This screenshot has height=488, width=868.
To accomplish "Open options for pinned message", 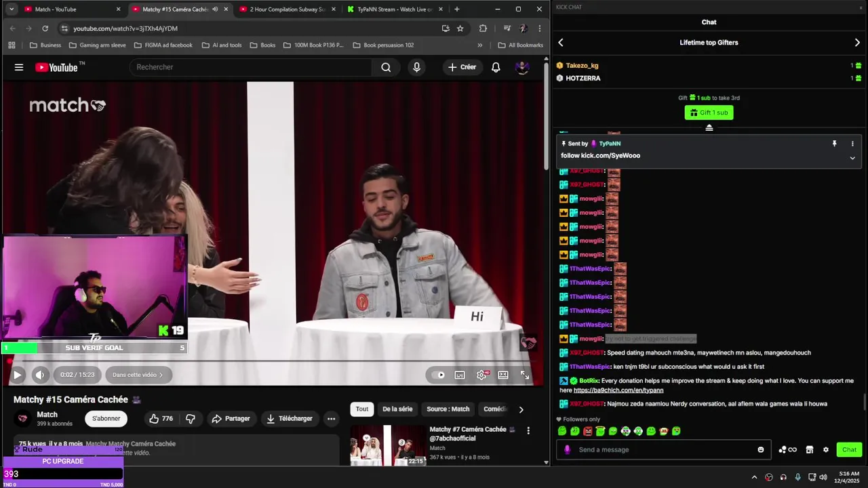I will click(x=852, y=144).
